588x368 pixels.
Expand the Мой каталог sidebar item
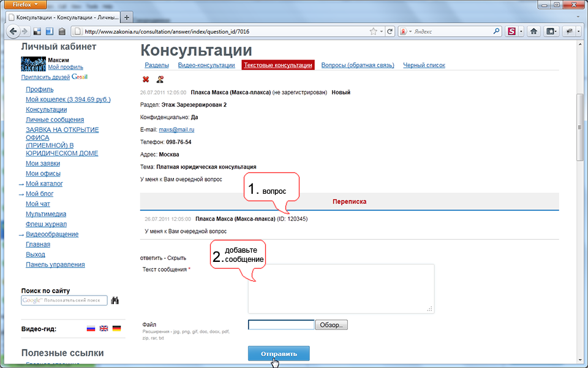point(44,184)
